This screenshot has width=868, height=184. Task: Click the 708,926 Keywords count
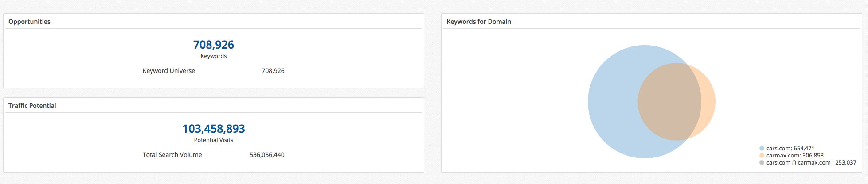[x=214, y=45]
